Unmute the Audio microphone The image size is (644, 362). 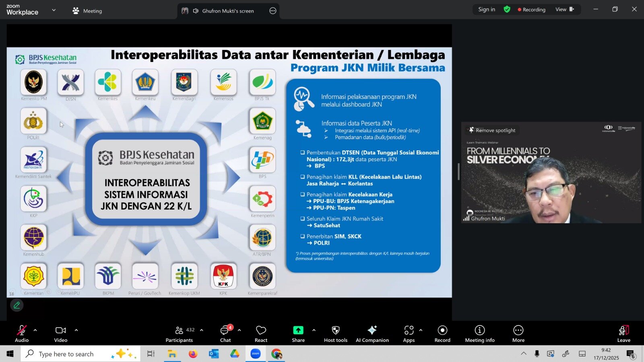point(21,330)
